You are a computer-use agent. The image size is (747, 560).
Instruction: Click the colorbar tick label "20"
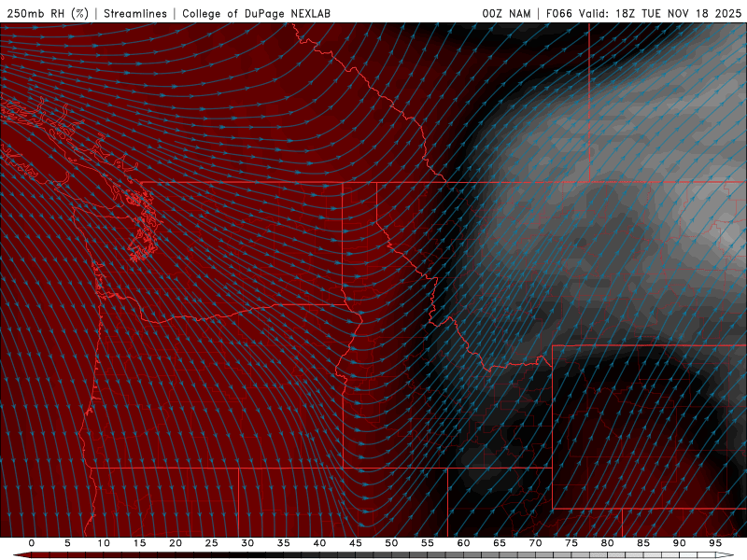click(176, 543)
